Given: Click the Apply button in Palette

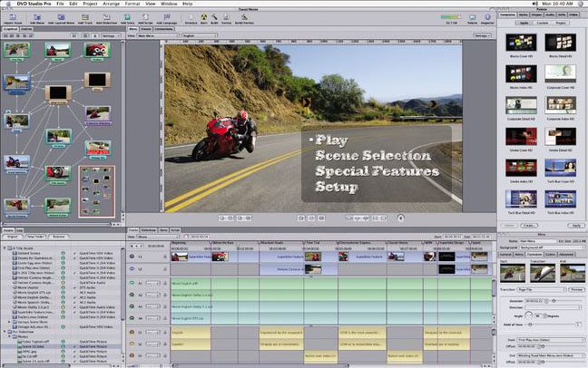Looking at the screenshot, I should (576, 225).
